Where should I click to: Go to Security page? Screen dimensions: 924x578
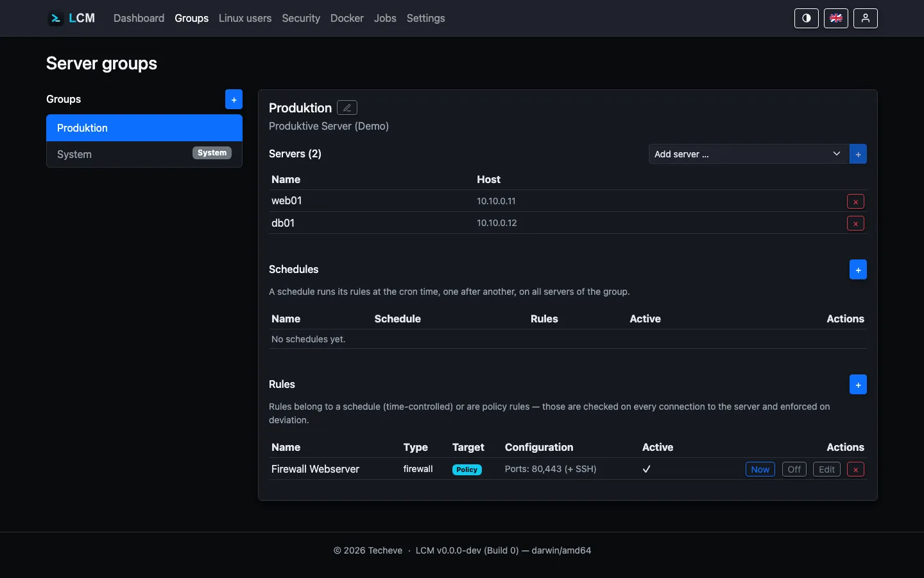(301, 18)
